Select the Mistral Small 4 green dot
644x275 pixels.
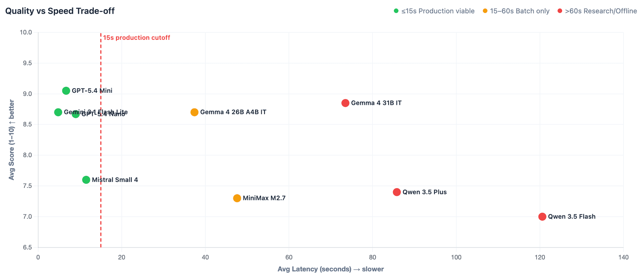(x=86, y=180)
